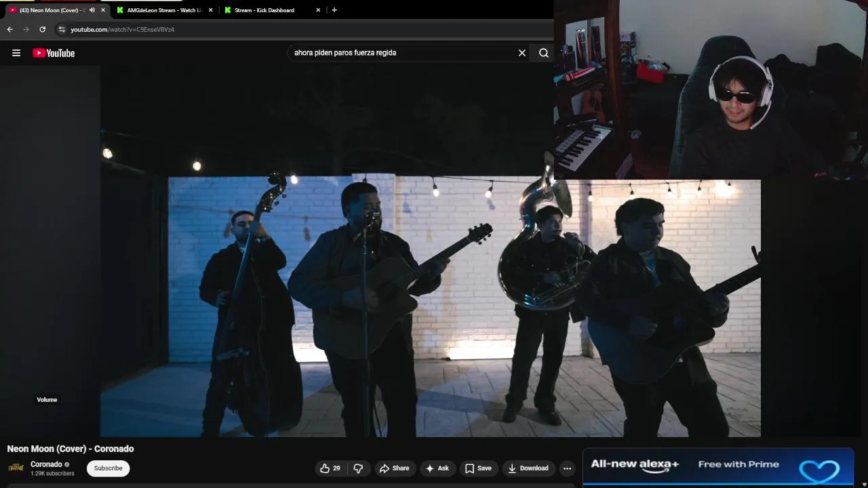Close the Neon Moon (Cover) tab

tap(103, 10)
